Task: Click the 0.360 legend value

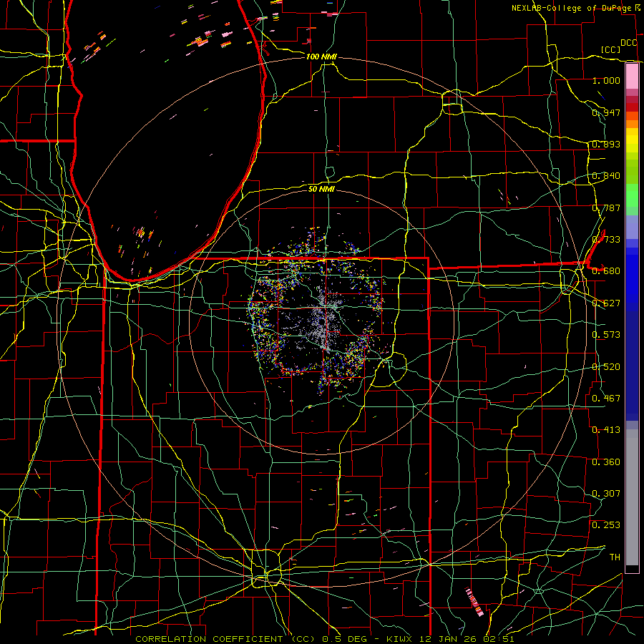Action: pos(606,462)
